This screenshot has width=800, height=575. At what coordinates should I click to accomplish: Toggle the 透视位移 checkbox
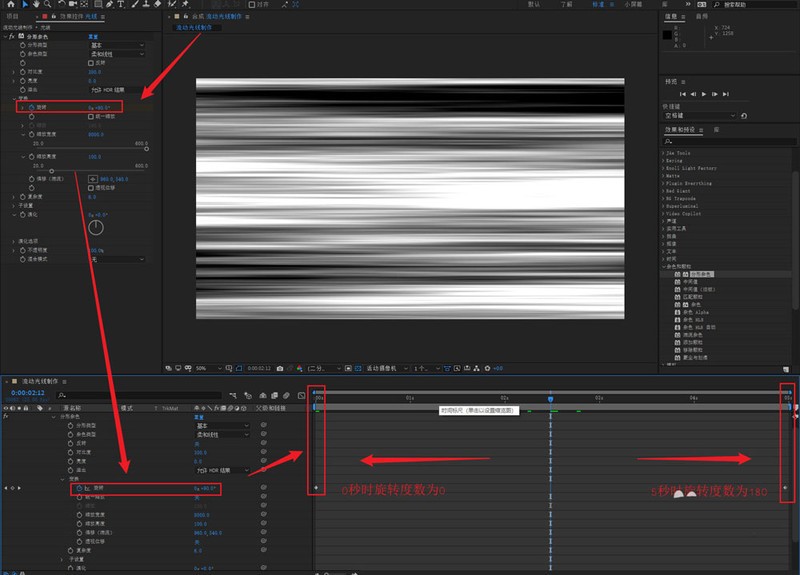(x=91, y=187)
